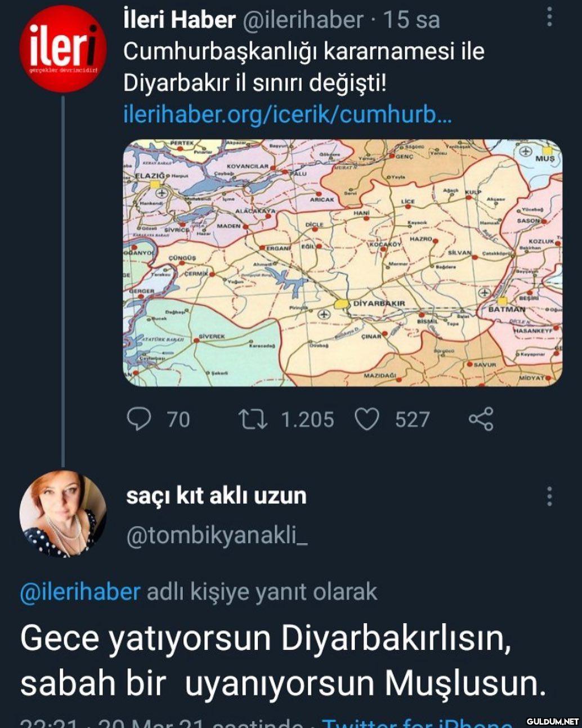
Task: Retweet the İleri Haber tweet
Action: pos(253,419)
